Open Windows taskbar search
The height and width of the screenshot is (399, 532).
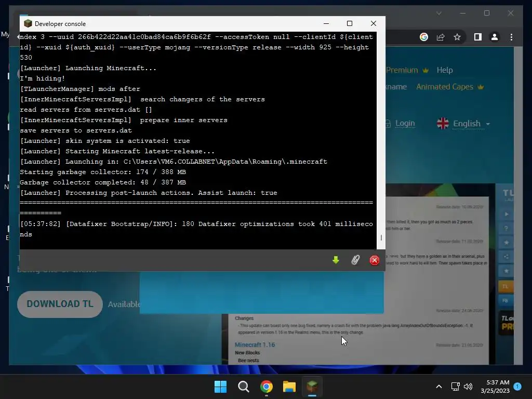tap(244, 387)
